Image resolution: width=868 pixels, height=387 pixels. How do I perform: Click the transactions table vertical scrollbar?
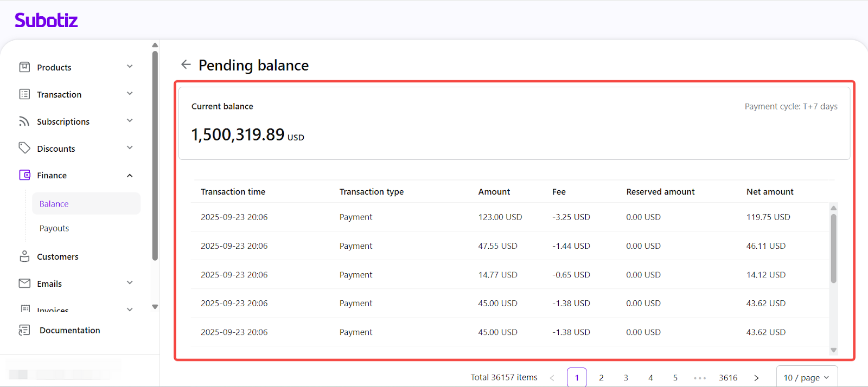(x=833, y=248)
